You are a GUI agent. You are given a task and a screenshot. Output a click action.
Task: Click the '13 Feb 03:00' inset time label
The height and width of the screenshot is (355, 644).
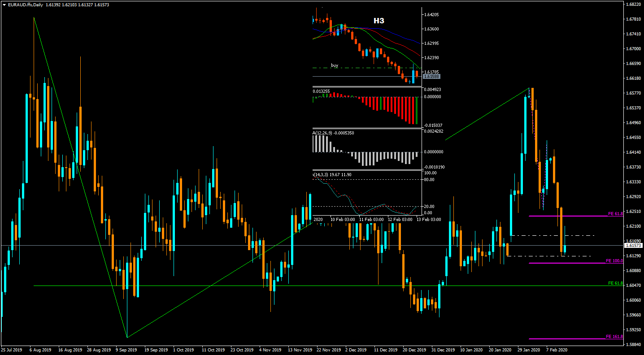point(429,220)
